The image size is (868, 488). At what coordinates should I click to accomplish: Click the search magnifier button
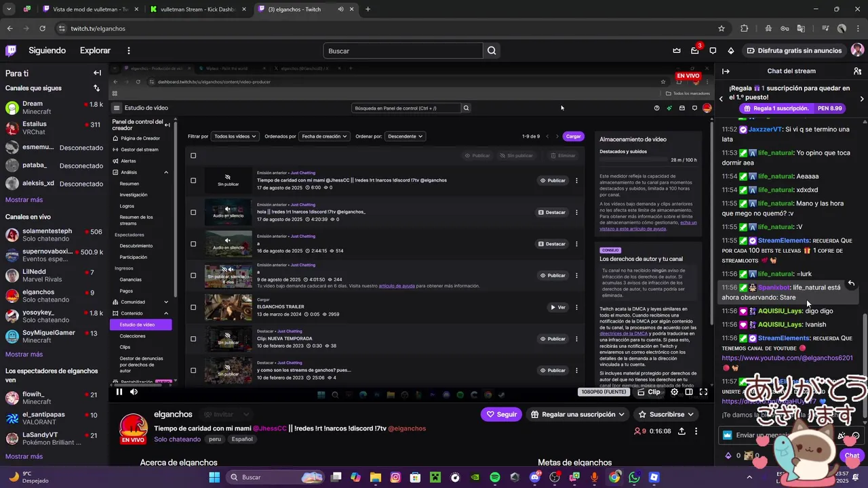click(x=492, y=51)
